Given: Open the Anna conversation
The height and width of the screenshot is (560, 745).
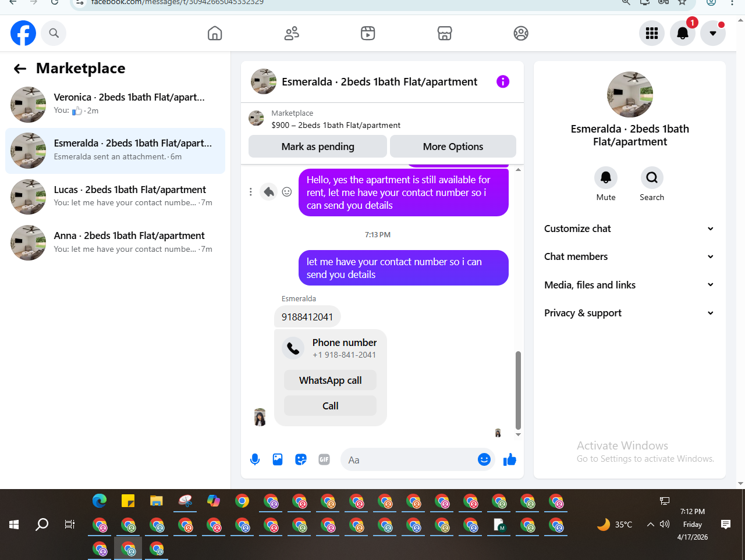Looking at the screenshot, I should pyautogui.click(x=115, y=242).
